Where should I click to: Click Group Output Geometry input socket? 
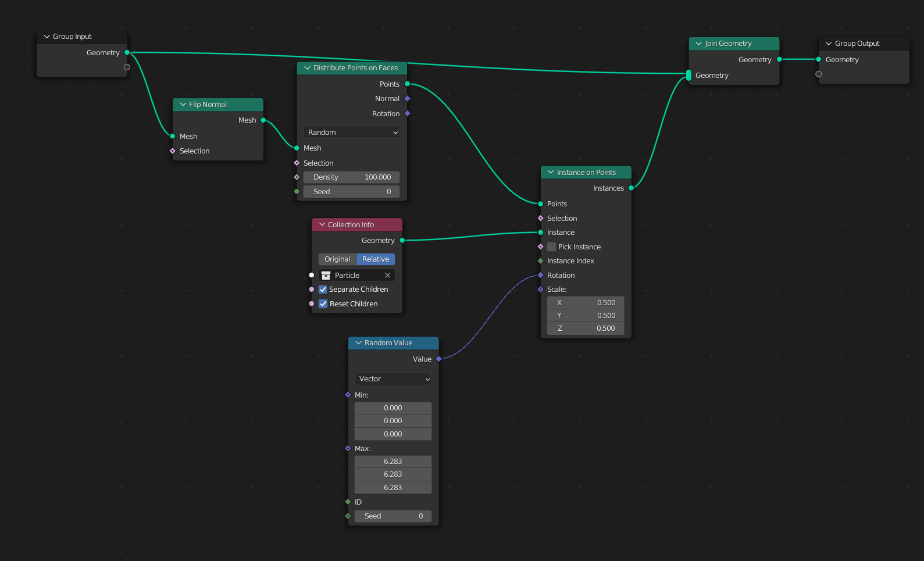(819, 59)
